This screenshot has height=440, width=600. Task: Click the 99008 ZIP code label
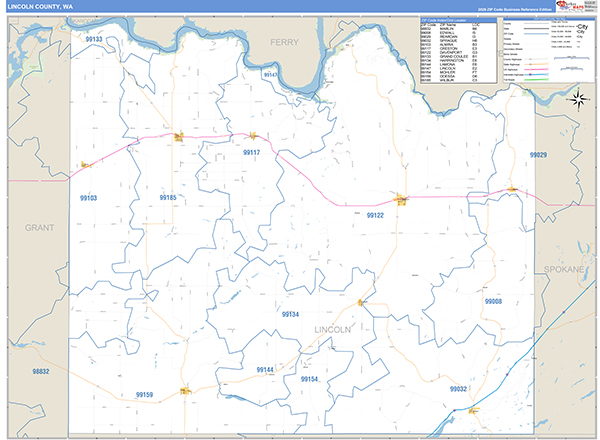click(x=493, y=301)
